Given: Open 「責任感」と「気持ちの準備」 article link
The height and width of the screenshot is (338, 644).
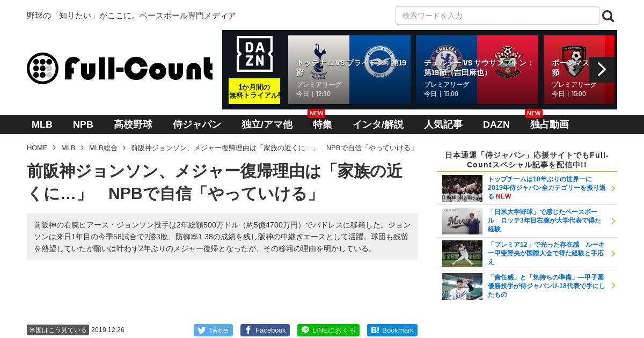Looking at the screenshot, I should pyautogui.click(x=546, y=286).
